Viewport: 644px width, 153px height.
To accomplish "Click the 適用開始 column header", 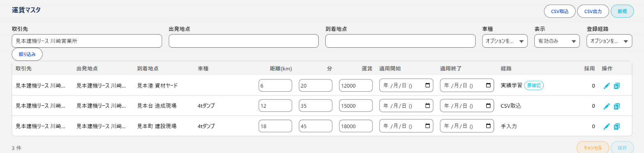I will (390, 69).
